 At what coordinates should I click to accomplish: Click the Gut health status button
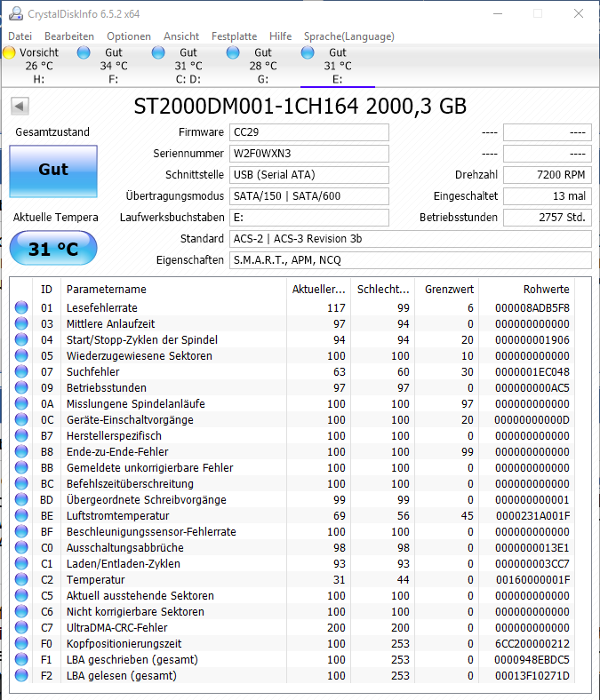(x=53, y=171)
